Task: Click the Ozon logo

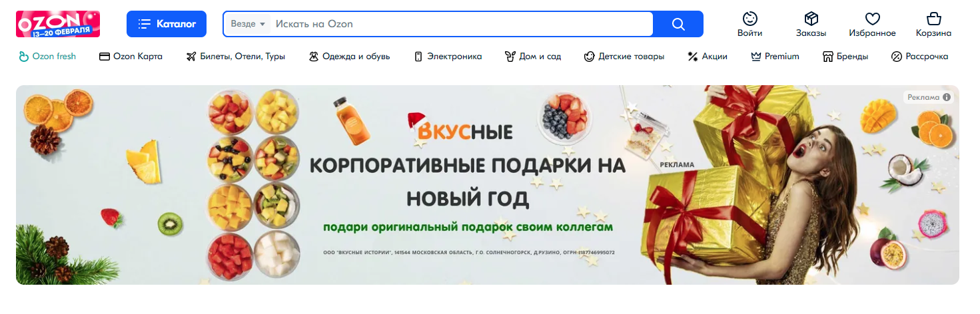Action: click(58, 24)
